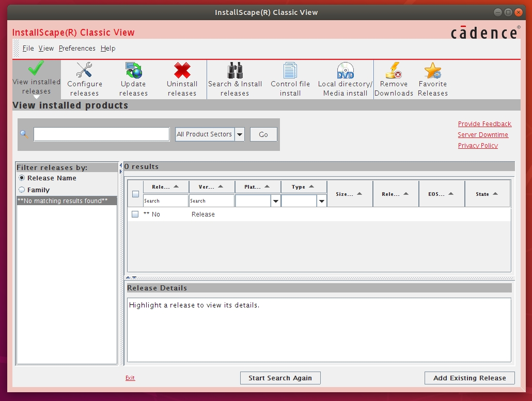Toggle select-all checkbox in table header
Image resolution: width=532 pixels, height=401 pixels.
[135, 194]
